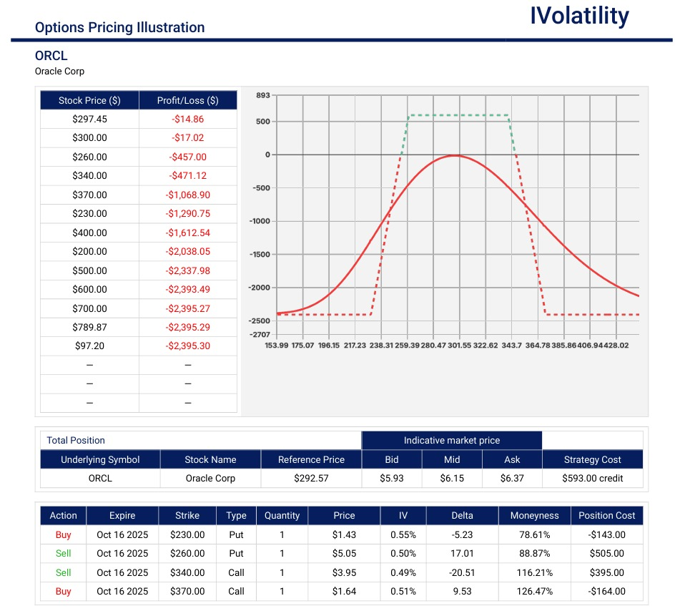Image resolution: width=685 pixels, height=616 pixels.
Task: Click the -$2,395.29 loss value
Action: tap(188, 328)
